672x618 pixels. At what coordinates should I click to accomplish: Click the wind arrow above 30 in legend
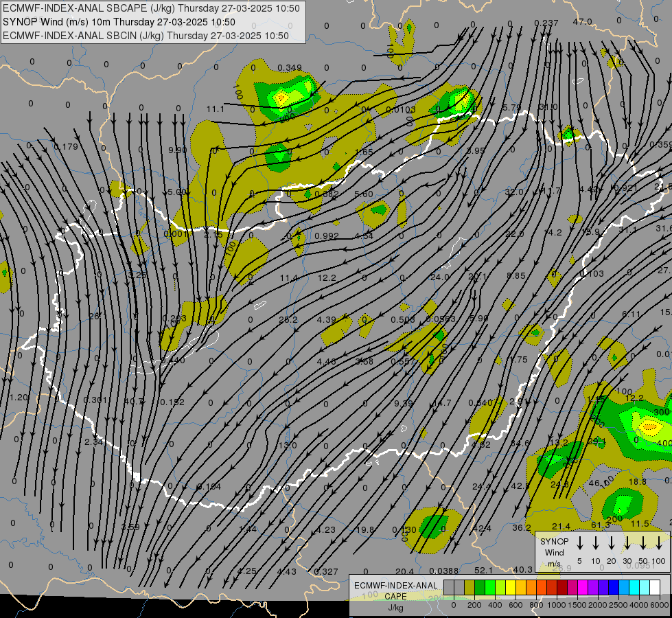coord(627,543)
